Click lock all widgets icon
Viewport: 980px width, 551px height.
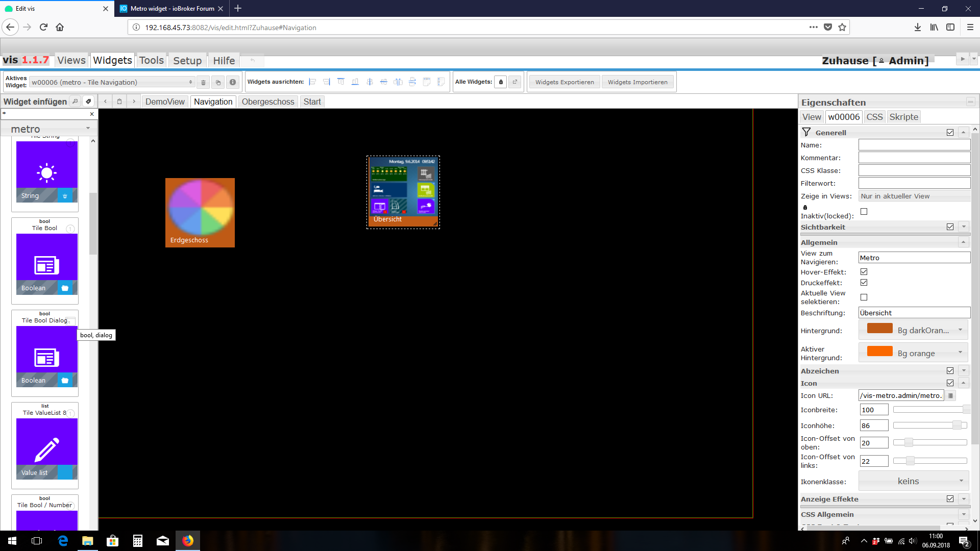[x=501, y=82]
